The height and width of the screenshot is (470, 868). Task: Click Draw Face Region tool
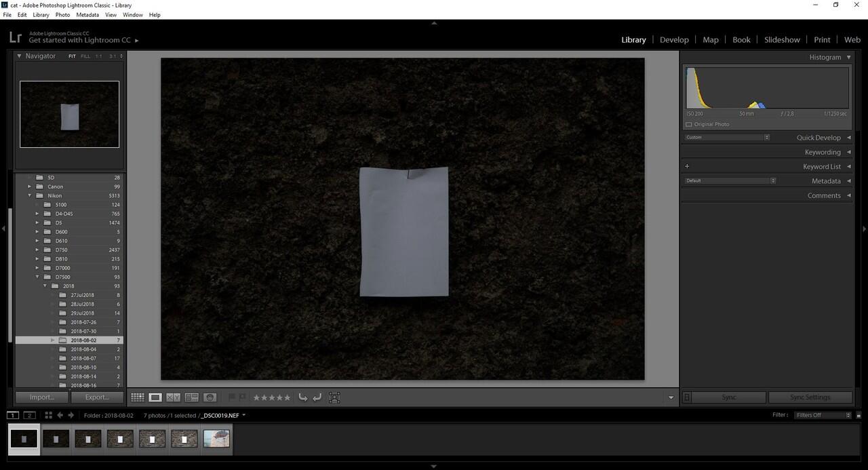[334, 397]
